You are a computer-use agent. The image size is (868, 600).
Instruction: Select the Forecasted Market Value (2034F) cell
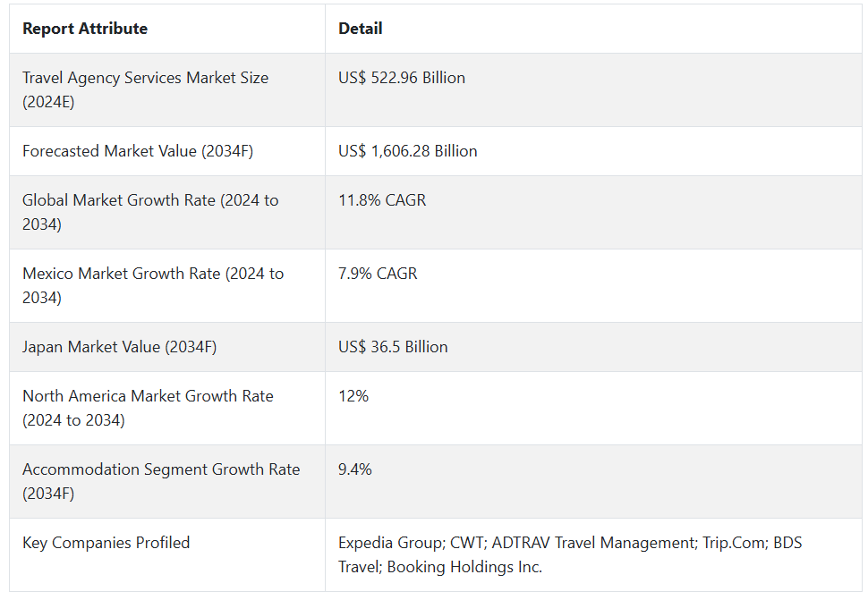(x=138, y=151)
